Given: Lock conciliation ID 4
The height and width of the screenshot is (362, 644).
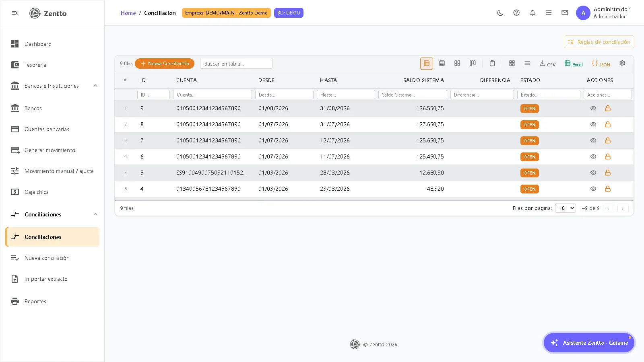Looking at the screenshot, I should coord(608,189).
